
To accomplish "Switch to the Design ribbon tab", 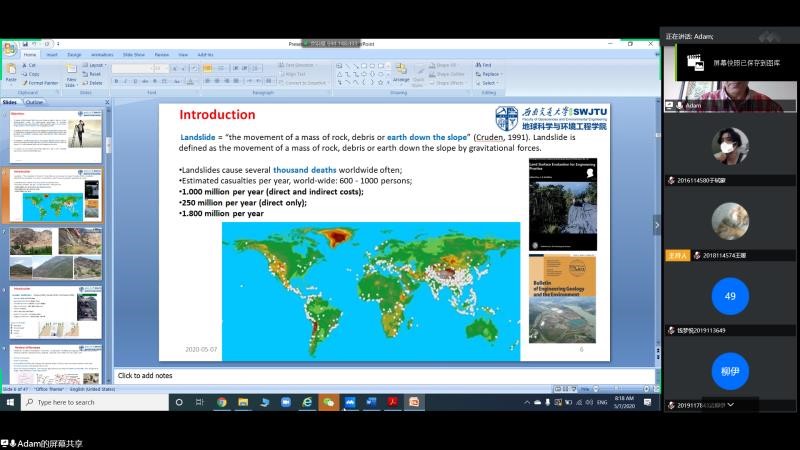I will [75, 55].
